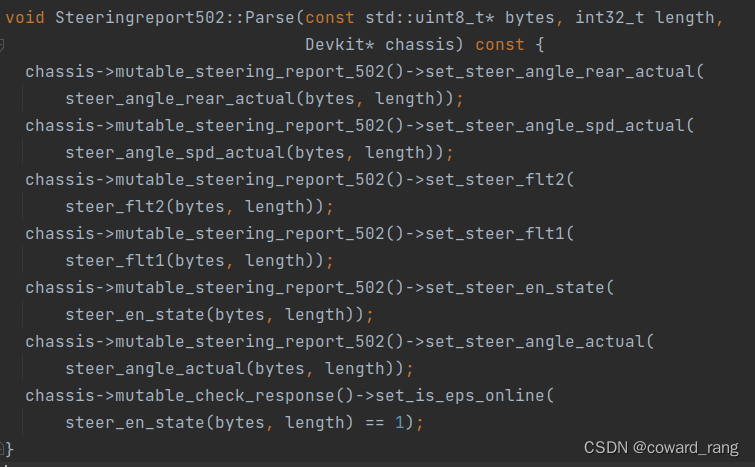Click the closing fold marker beside final brace
755x467 pixels.
click(2, 449)
